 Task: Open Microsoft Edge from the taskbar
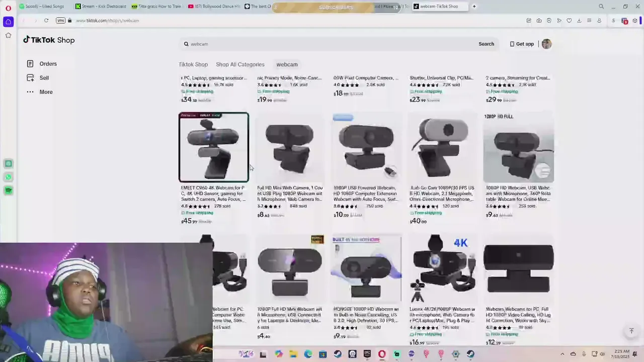[x=308, y=354]
